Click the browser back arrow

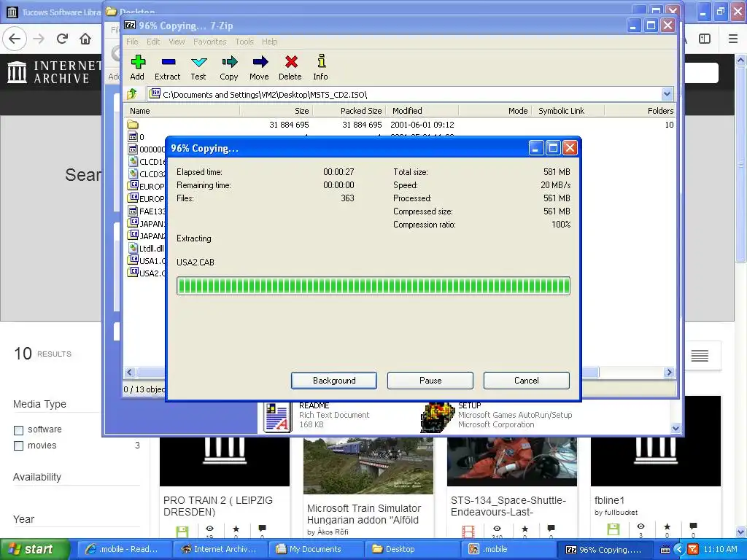(15, 39)
